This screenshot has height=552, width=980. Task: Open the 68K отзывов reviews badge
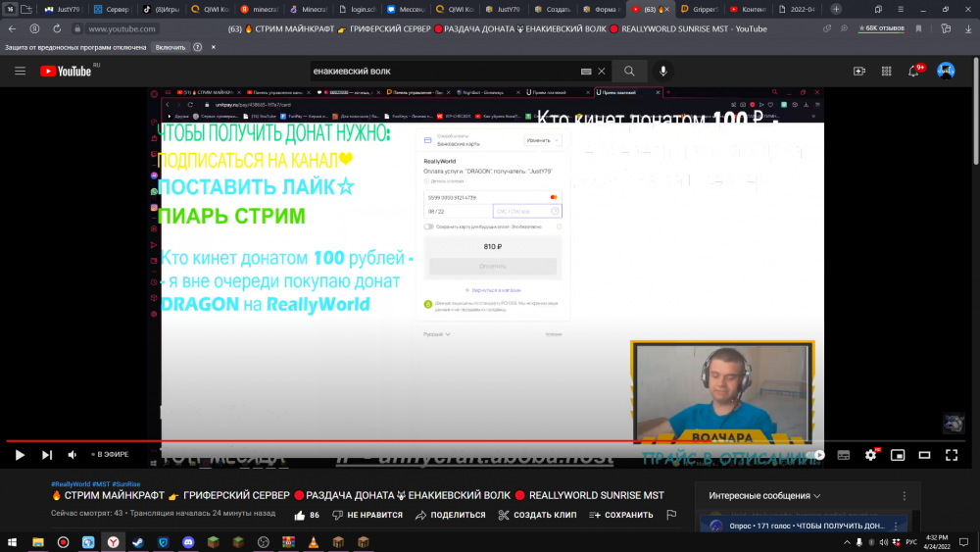tap(881, 28)
